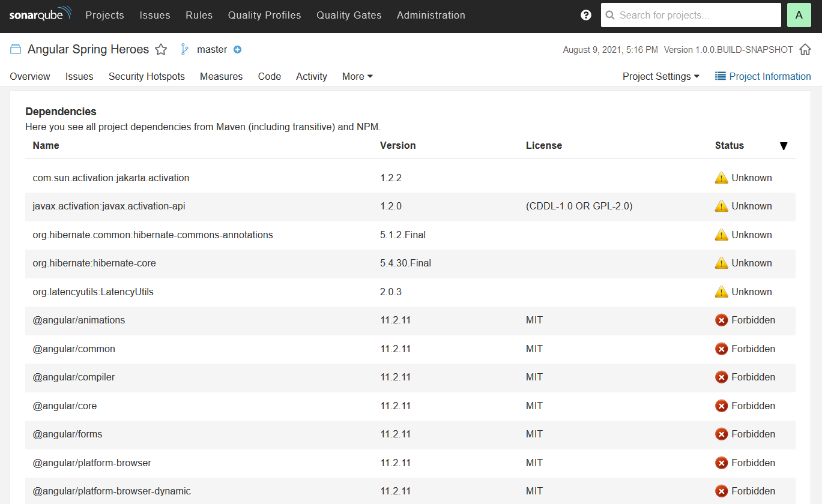This screenshot has width=822, height=504.
Task: Click forbidden icon for @angular/platform-browser row
Action: (721, 463)
